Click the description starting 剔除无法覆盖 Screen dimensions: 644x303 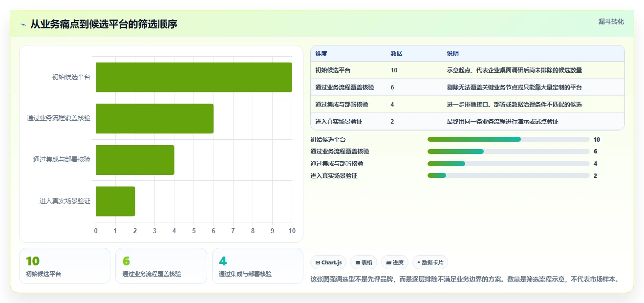pos(514,87)
